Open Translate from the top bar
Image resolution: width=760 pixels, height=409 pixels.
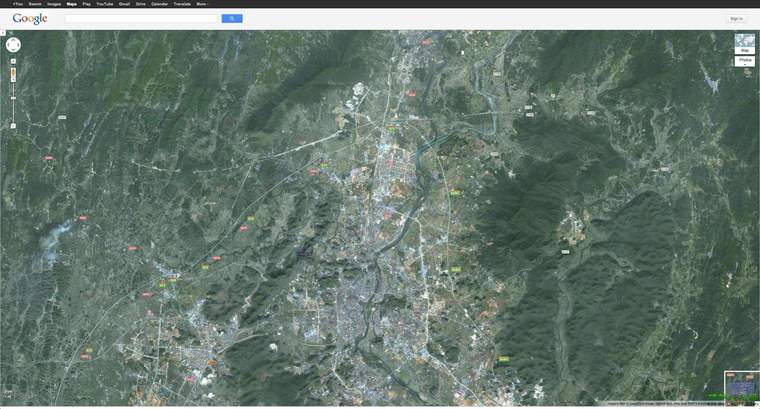pyautogui.click(x=182, y=4)
